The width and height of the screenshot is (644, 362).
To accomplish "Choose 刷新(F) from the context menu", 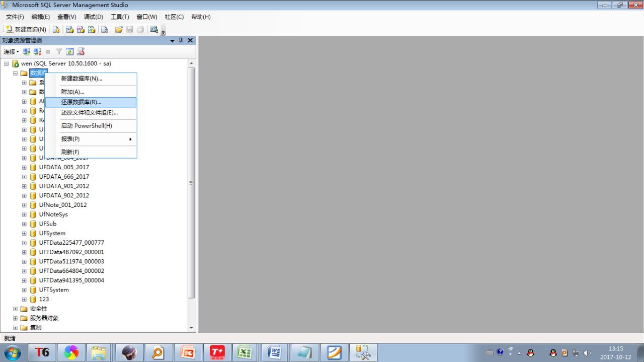I will coord(91,152).
